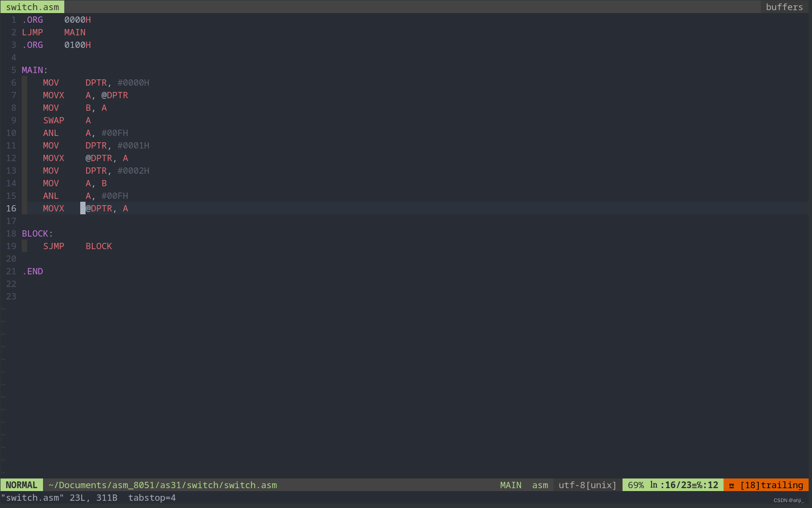The width and height of the screenshot is (812, 508).
Task: Click the buffers label in tabline
Action: coord(784,7)
